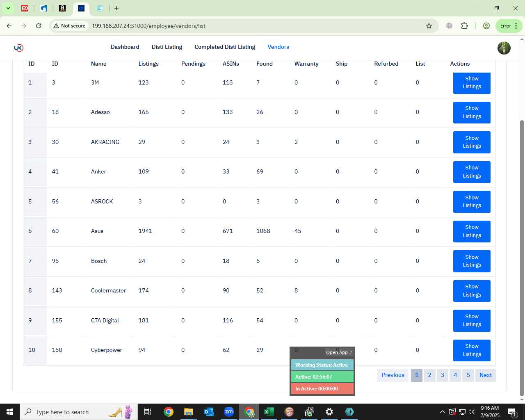Image resolution: width=525 pixels, height=420 pixels.
Task: Click the Working Status: Active bar
Action: click(322, 365)
